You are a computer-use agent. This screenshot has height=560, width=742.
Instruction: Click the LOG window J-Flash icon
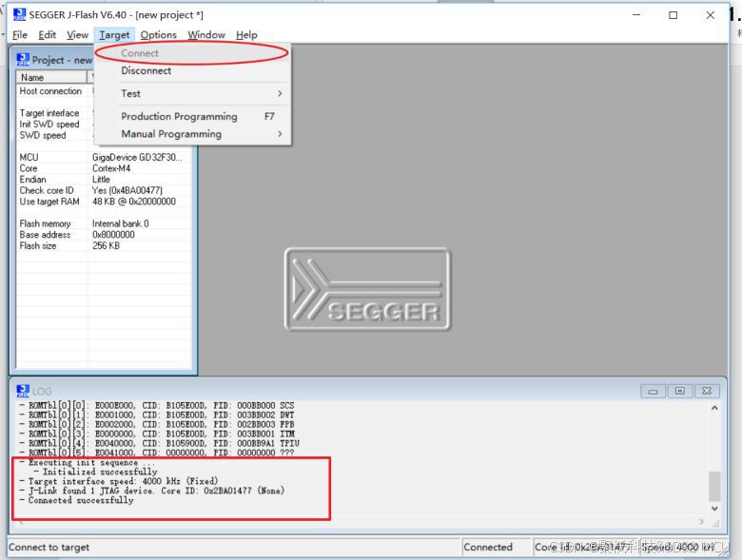point(23,391)
